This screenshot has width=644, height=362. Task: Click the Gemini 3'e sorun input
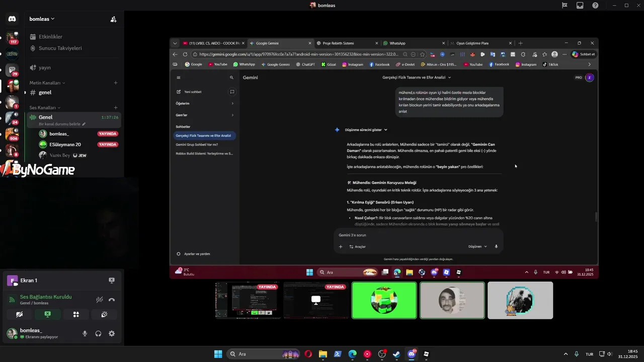click(x=418, y=235)
